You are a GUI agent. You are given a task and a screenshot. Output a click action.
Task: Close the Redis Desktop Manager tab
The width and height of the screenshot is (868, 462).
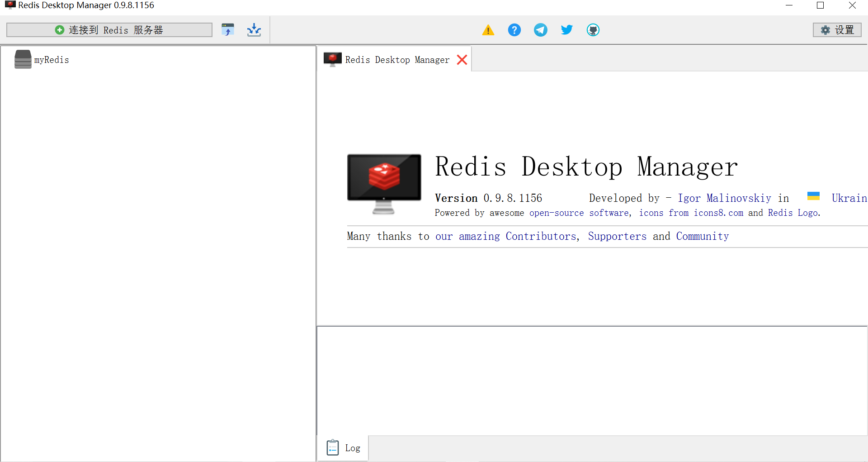[462, 60]
